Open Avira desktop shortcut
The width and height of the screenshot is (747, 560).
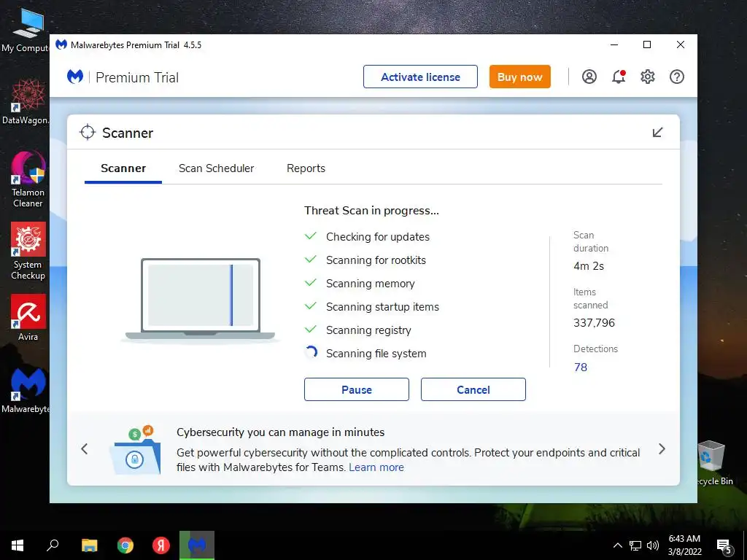(28, 318)
